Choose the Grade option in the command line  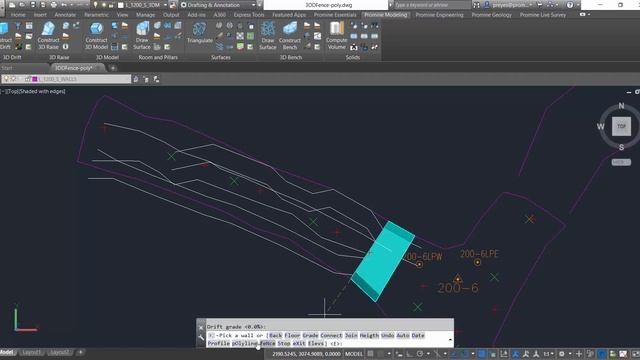coord(310,336)
